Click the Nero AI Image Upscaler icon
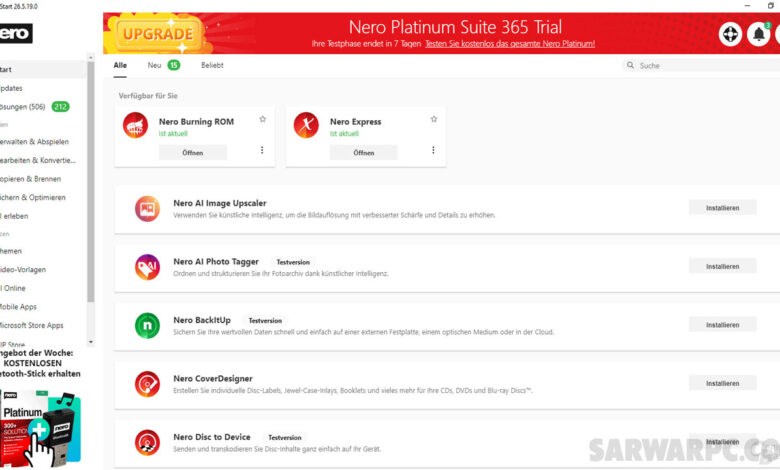This screenshot has height=470, width=780. pos(147,208)
